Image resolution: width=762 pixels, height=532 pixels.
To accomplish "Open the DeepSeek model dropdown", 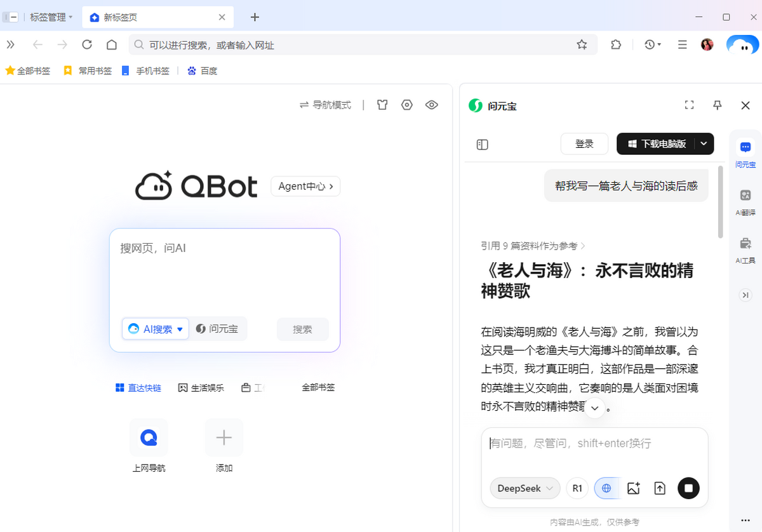I will coord(525,488).
